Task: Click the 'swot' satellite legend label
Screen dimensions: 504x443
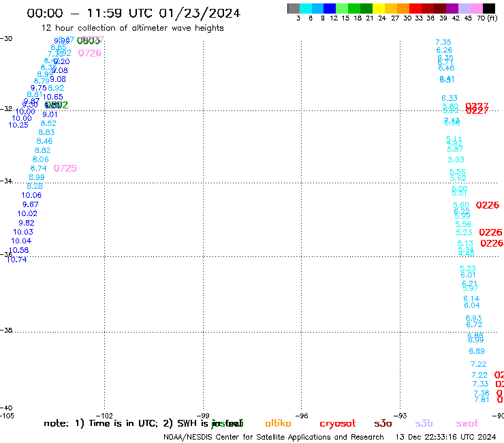Action: coord(467,423)
